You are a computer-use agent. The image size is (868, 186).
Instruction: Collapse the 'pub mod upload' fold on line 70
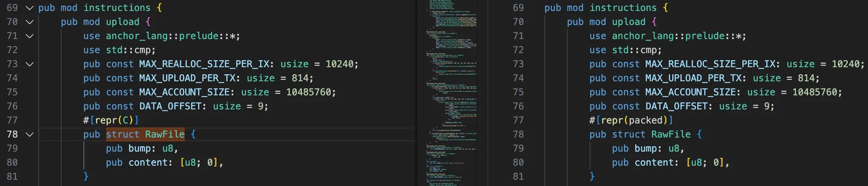tap(29, 22)
